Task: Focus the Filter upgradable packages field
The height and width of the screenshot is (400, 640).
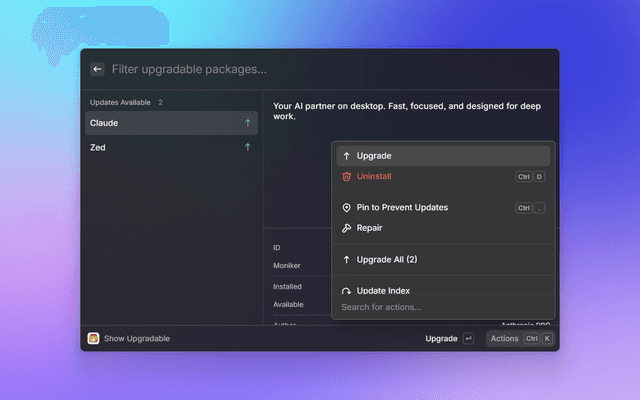Action: [189, 69]
